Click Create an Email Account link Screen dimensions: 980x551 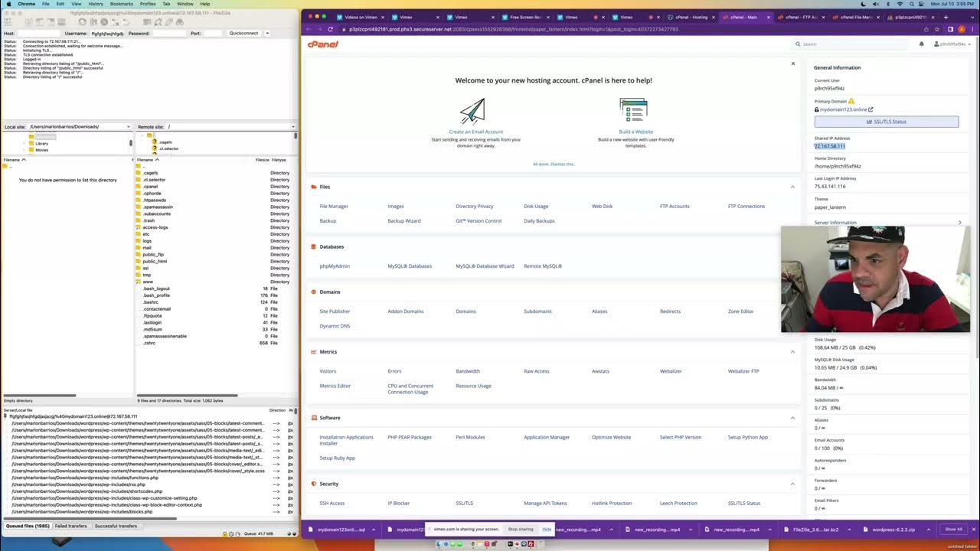pos(476,132)
